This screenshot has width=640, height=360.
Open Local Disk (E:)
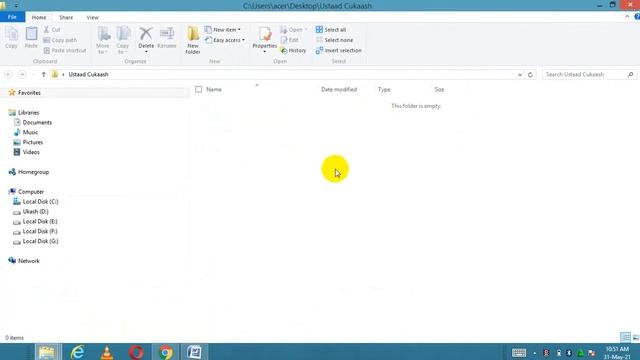pyautogui.click(x=40, y=221)
